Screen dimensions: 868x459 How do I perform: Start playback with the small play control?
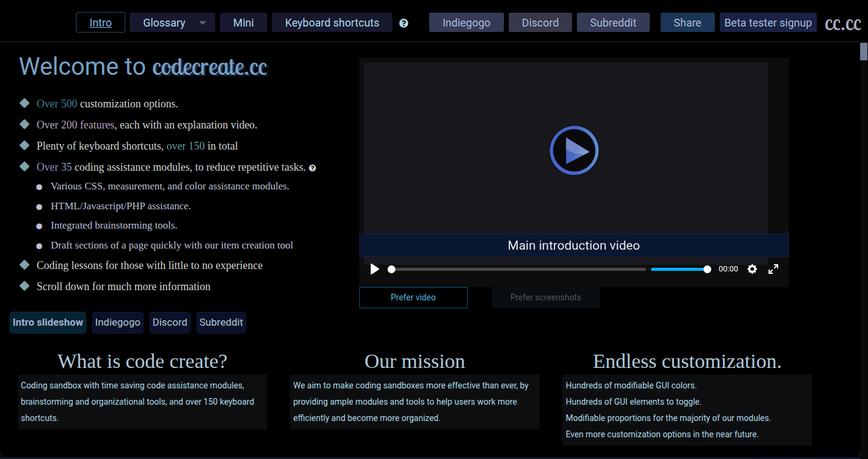(x=375, y=269)
